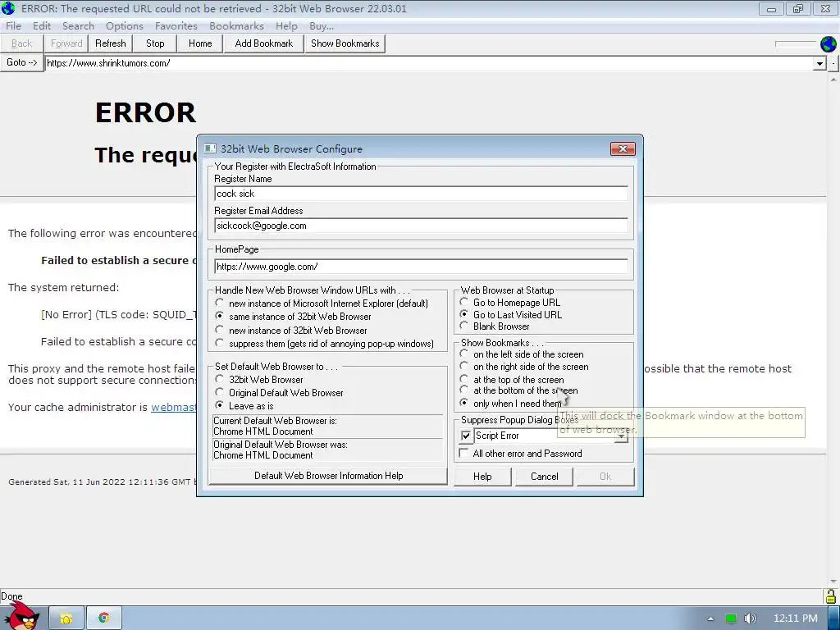Click the webmaster link on error page
The height and width of the screenshot is (630, 840).
click(174, 407)
